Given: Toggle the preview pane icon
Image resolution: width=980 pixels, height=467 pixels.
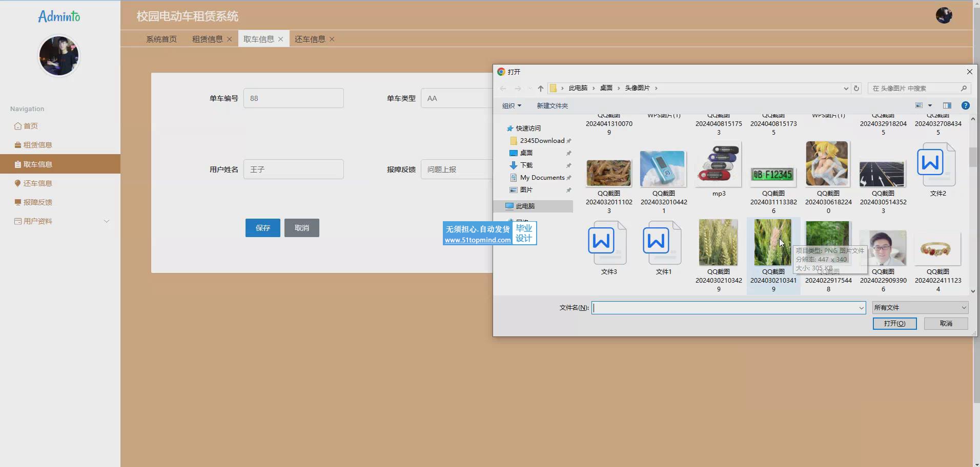Looking at the screenshot, I should pos(947,105).
